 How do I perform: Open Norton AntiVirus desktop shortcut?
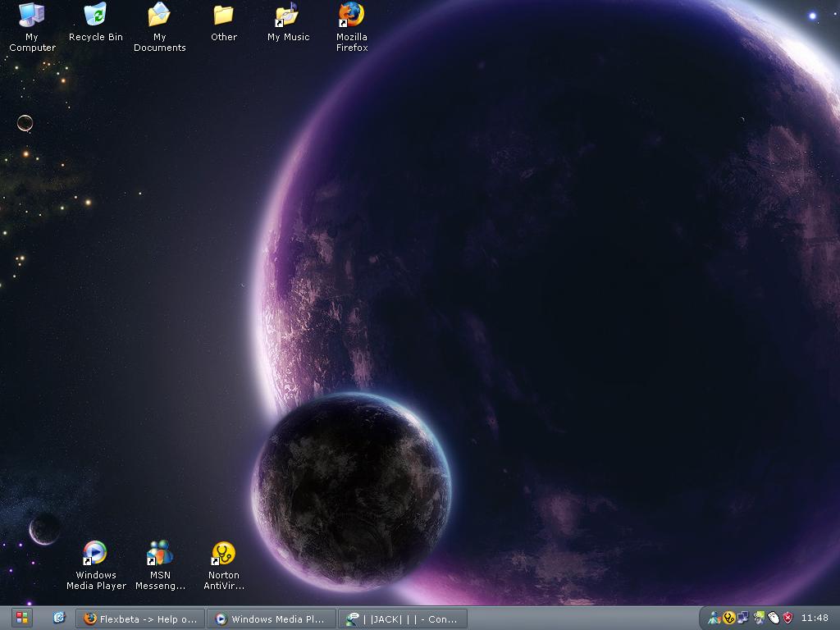pos(223,554)
